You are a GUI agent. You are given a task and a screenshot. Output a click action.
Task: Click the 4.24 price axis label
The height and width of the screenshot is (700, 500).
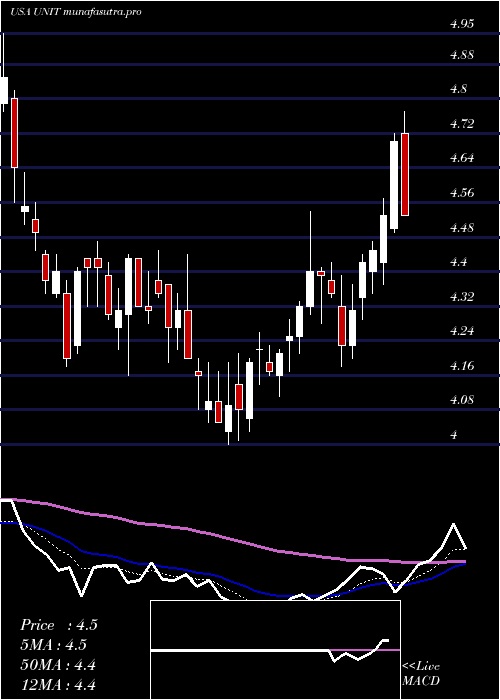(x=462, y=331)
